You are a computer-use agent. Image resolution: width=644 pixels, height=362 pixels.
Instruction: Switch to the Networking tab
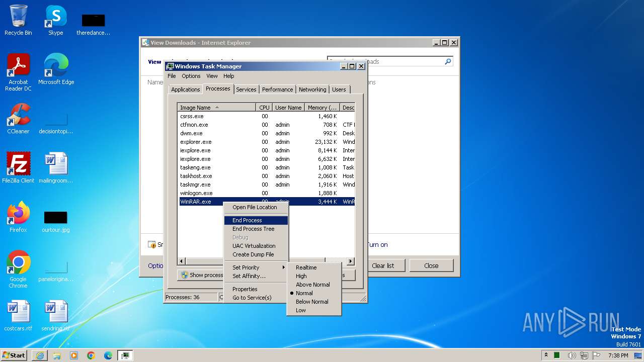click(312, 89)
